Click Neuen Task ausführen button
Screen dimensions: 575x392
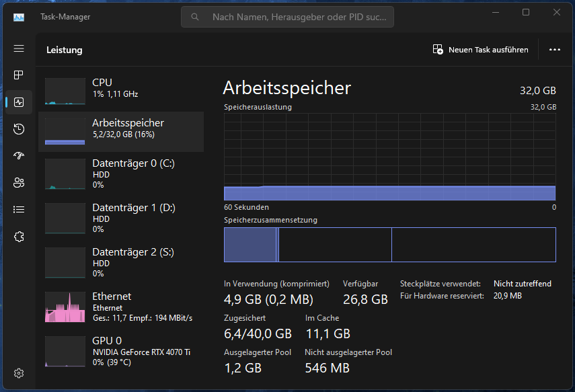[481, 50]
